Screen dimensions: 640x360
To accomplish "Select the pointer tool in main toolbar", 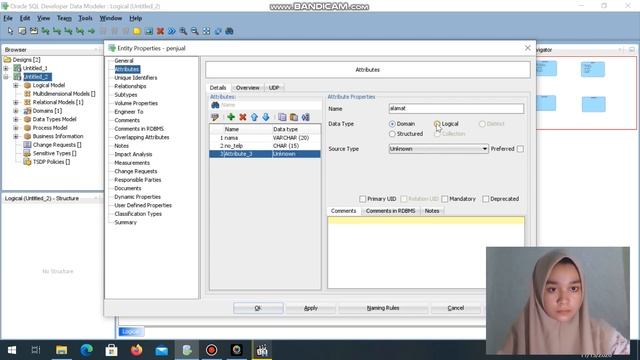I will click(10, 31).
